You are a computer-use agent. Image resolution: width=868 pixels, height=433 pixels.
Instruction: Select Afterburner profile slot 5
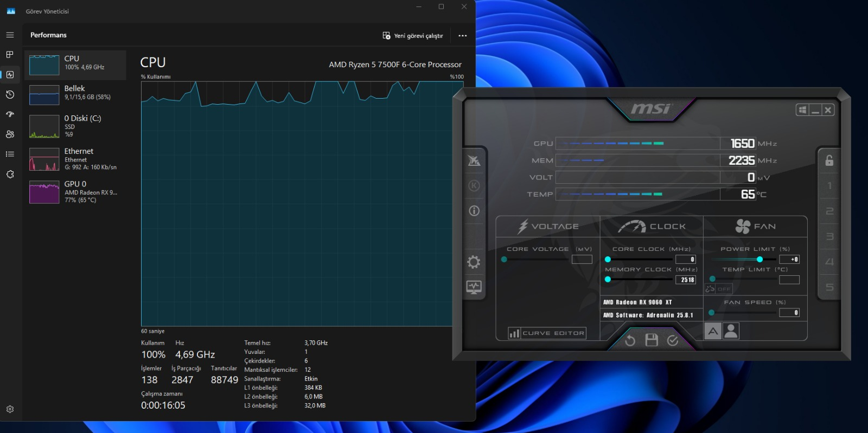tap(829, 287)
